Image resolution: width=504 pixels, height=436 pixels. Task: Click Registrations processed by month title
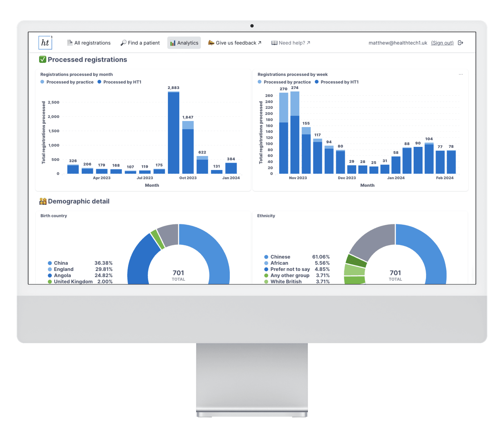point(77,74)
